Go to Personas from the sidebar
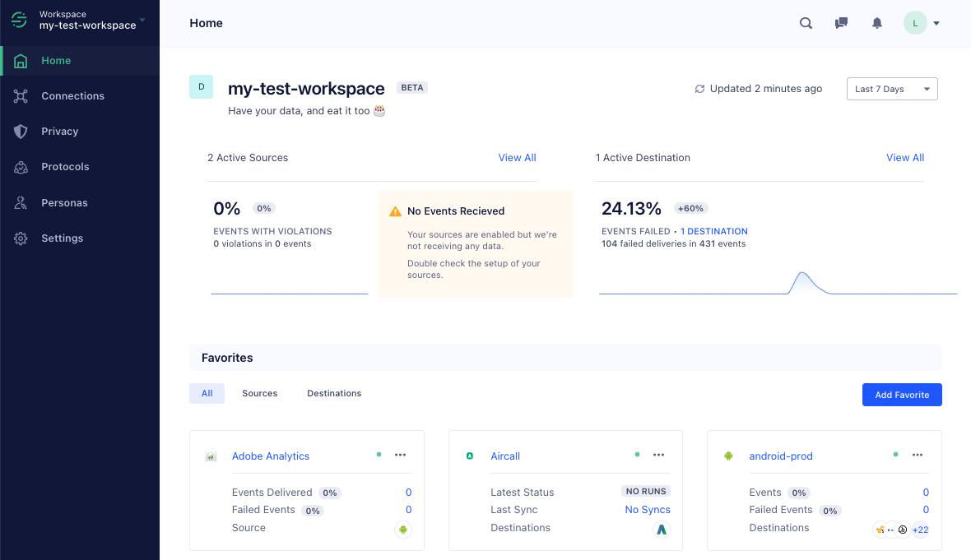Viewport: 971px width, 560px height. coord(66,202)
